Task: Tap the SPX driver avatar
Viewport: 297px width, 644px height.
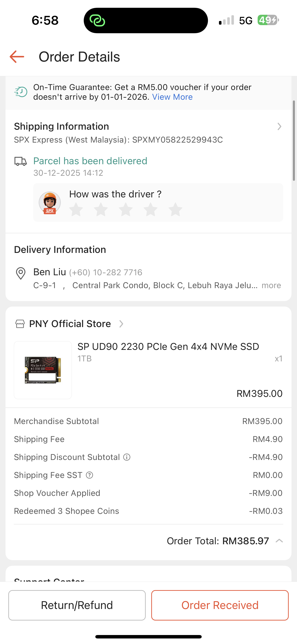Action: point(50,203)
